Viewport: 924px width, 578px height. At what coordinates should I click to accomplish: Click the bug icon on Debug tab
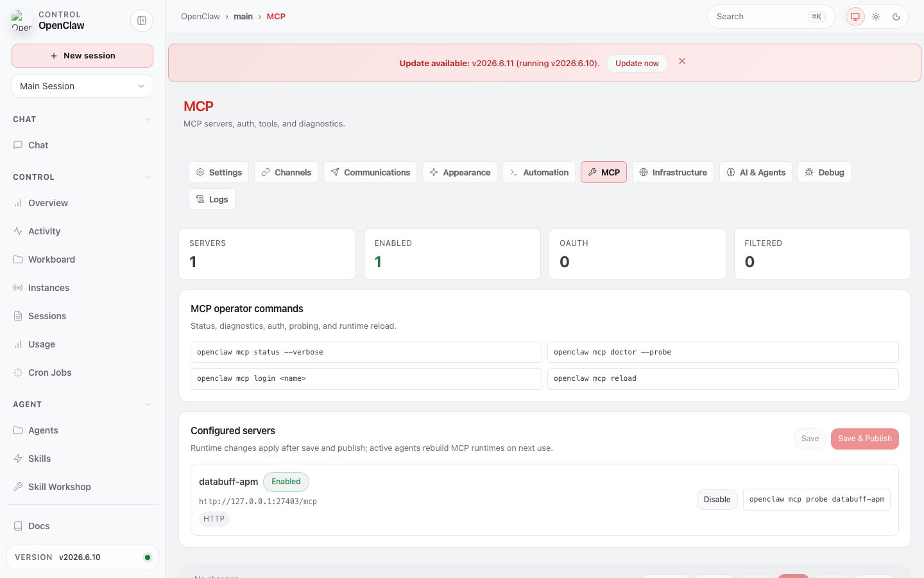coord(809,172)
